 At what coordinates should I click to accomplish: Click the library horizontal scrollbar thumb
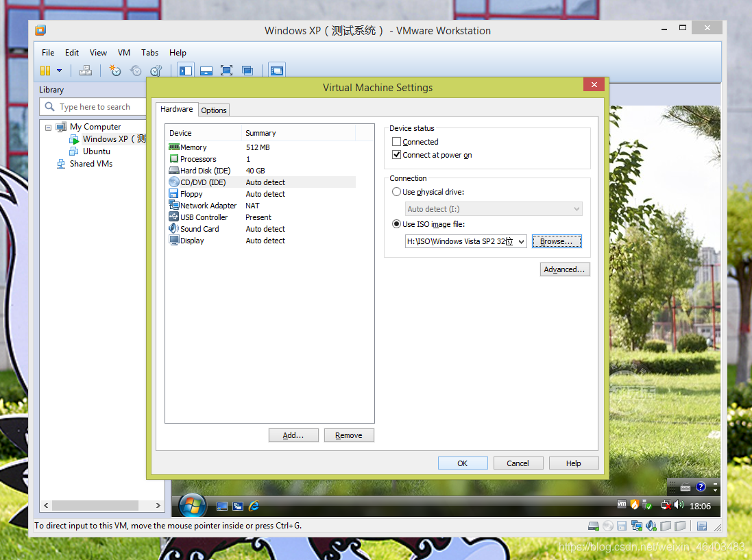pyautogui.click(x=95, y=505)
